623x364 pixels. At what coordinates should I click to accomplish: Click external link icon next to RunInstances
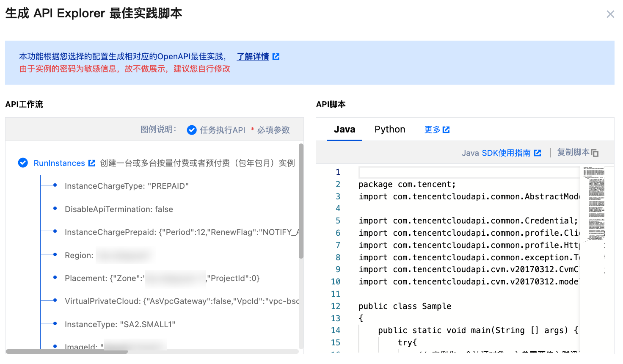click(x=92, y=163)
